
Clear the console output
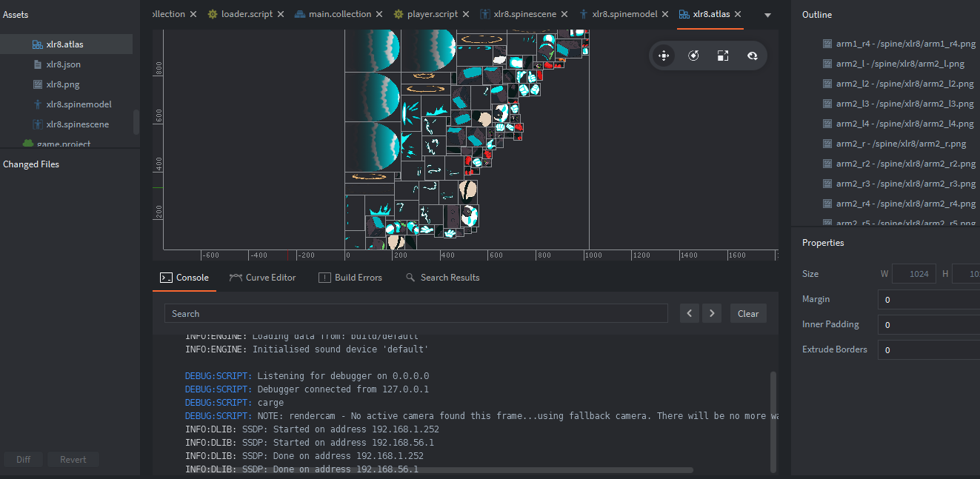(x=748, y=313)
